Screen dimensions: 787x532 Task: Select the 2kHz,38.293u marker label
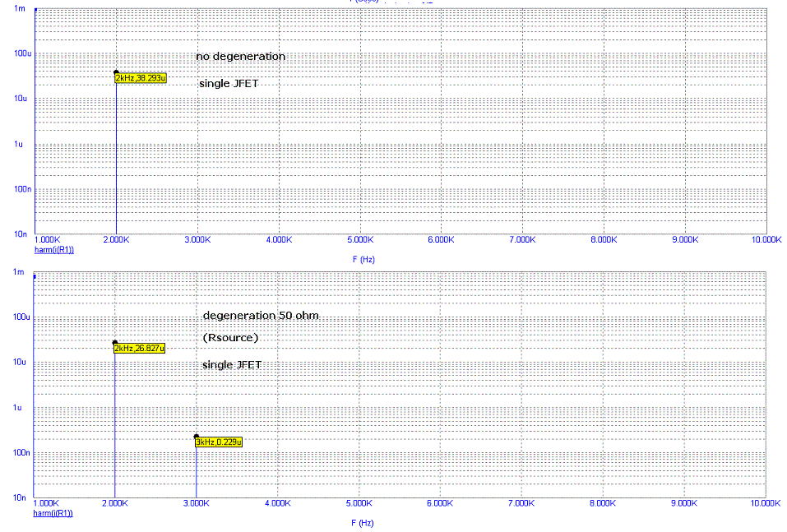(x=141, y=78)
